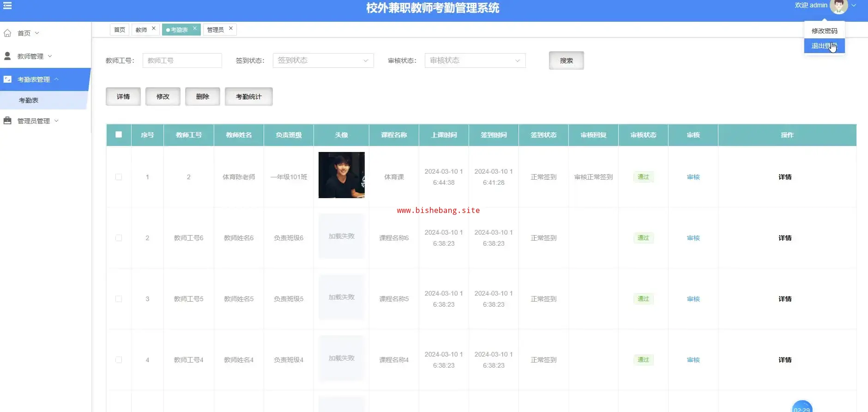Open the 签到状态 dropdown

(x=323, y=61)
